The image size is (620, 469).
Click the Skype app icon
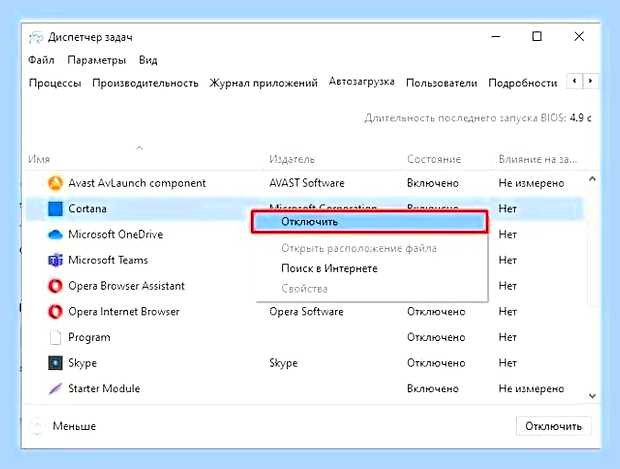point(55,363)
